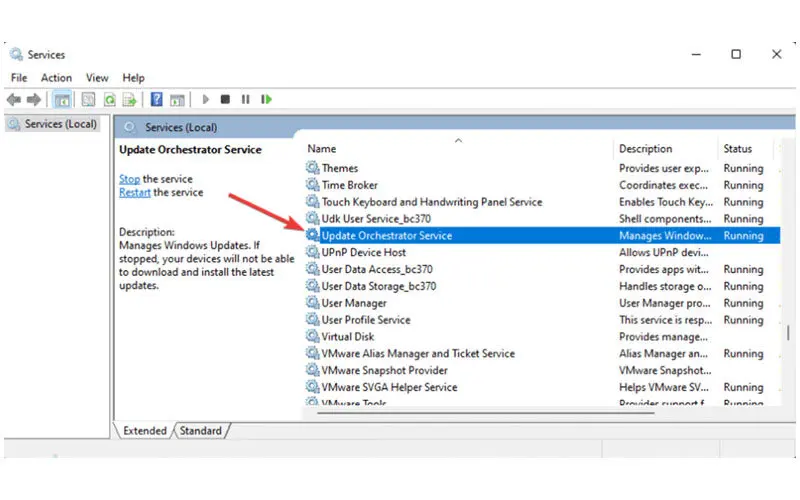Image resolution: width=800 pixels, height=500 pixels.
Task: Select the User Data Storage_bc370 row
Action: 542,286
